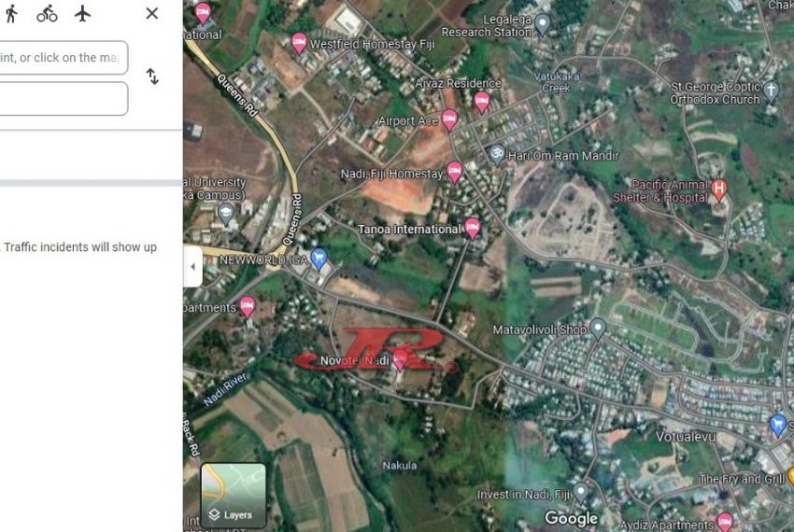
Task: Click Novotel Nadi hotel pin
Action: 400,359
